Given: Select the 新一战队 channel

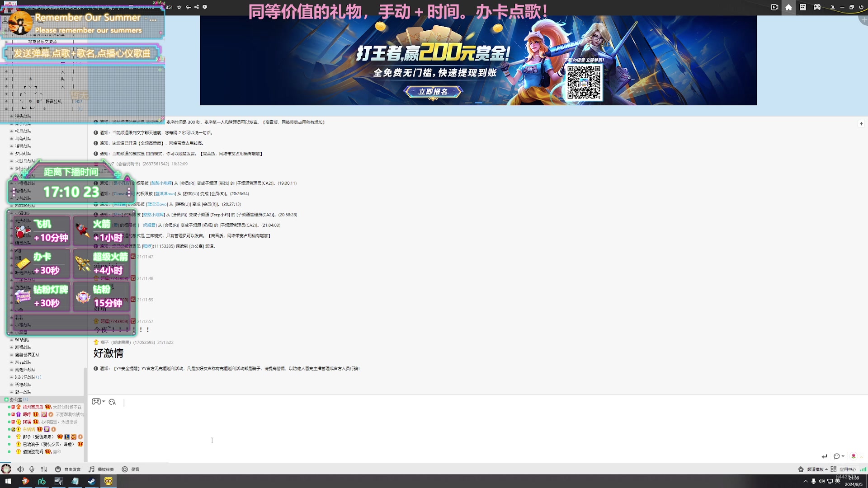Looking at the screenshot, I should [x=23, y=392].
